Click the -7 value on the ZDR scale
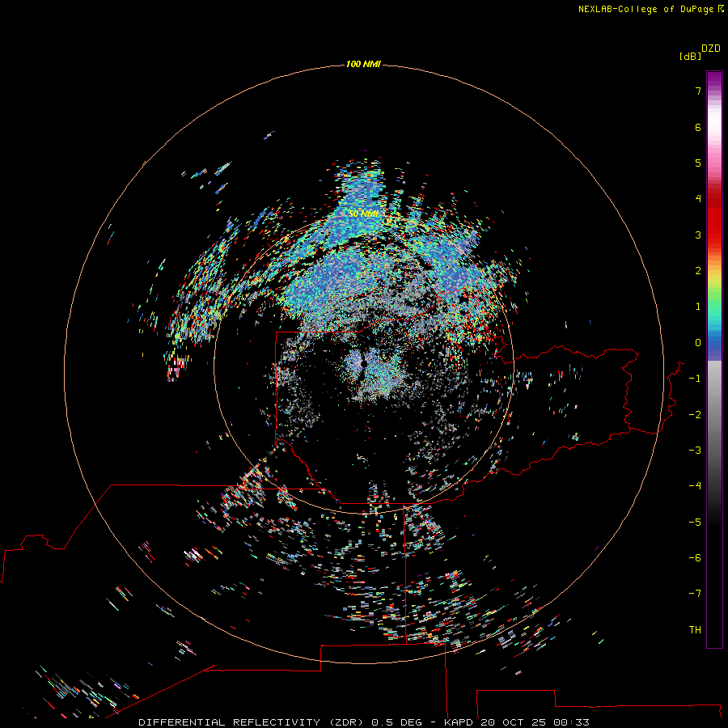 pos(695,594)
